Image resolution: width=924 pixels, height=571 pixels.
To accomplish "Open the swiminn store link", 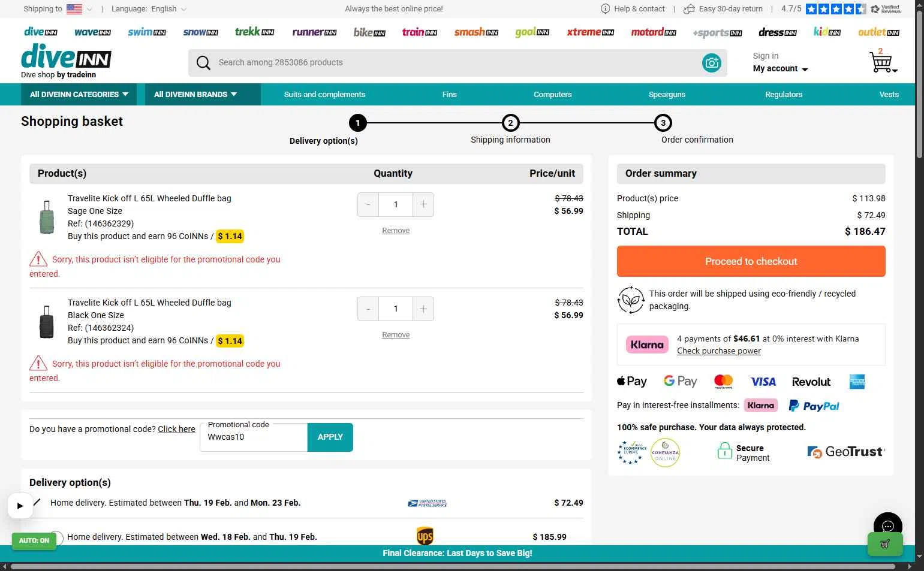I will coord(147,32).
